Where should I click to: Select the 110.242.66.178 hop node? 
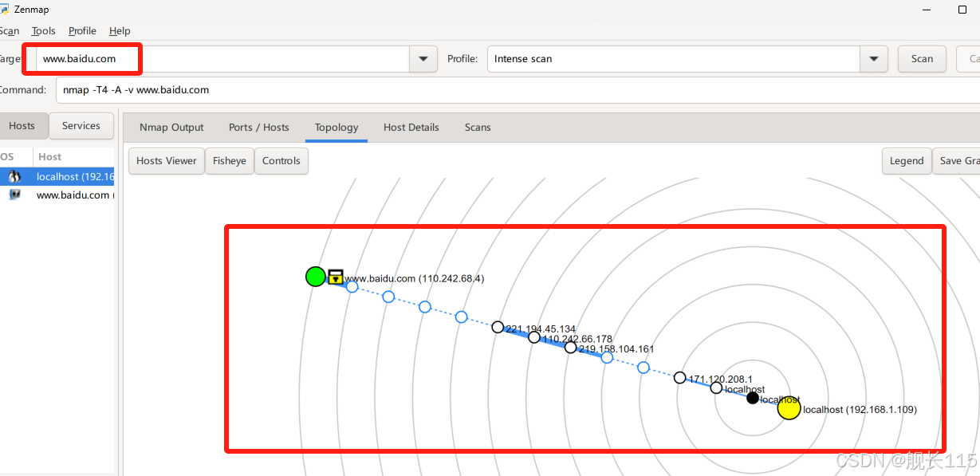(x=534, y=337)
